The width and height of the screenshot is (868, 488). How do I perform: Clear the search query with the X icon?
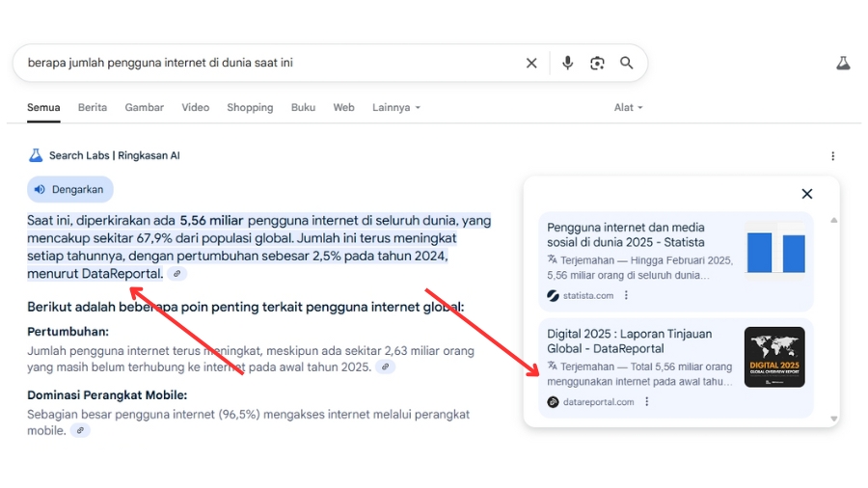point(531,63)
